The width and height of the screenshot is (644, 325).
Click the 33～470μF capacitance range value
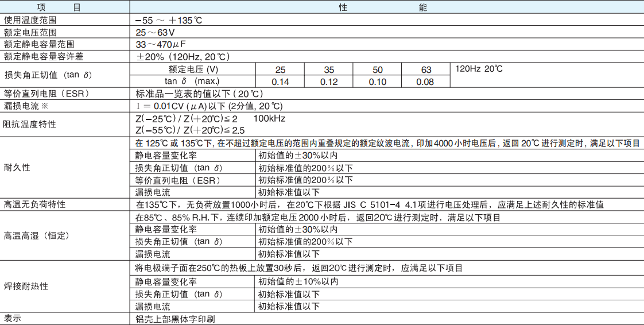click(161, 44)
